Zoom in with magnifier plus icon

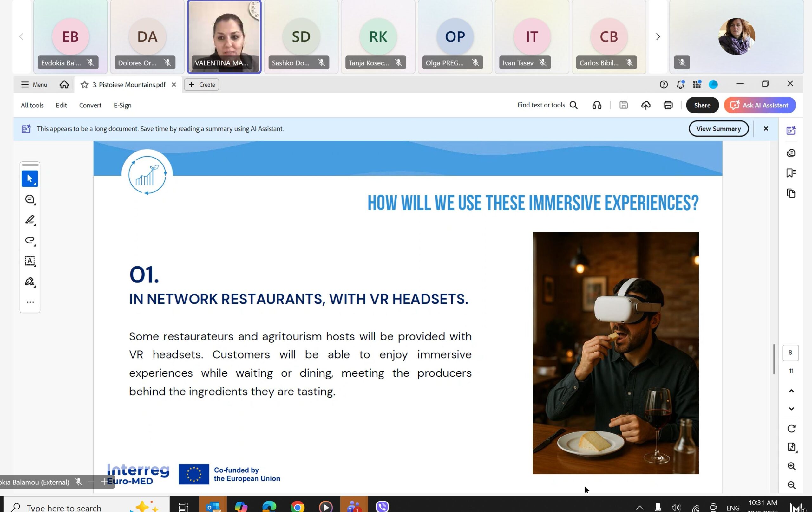(791, 466)
